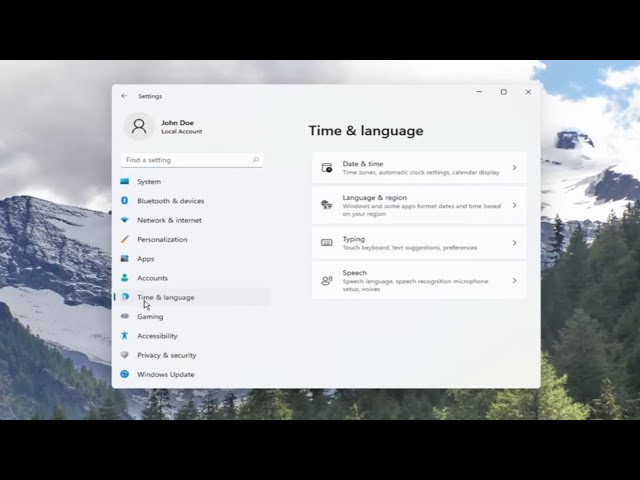Click the System monitor icon
The width and height of the screenshot is (640, 480).
[x=125, y=181]
